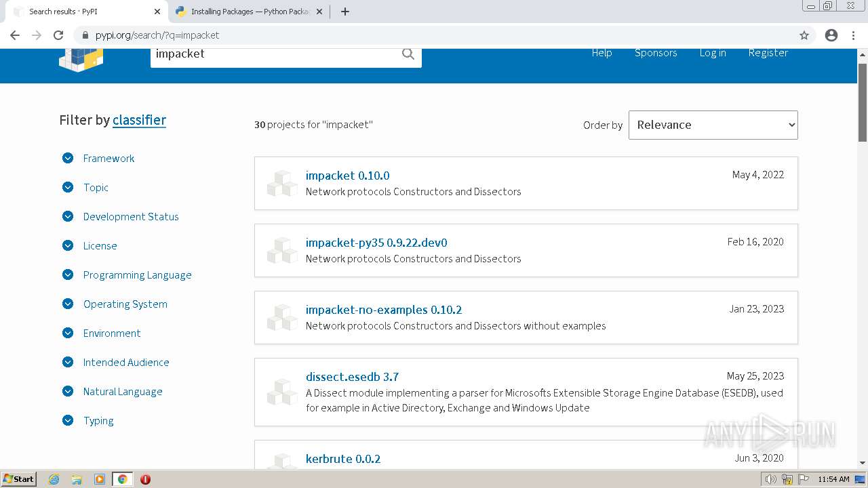868x488 pixels.
Task: Open File Explorer from taskbar
Action: pyautogui.click(x=77, y=479)
